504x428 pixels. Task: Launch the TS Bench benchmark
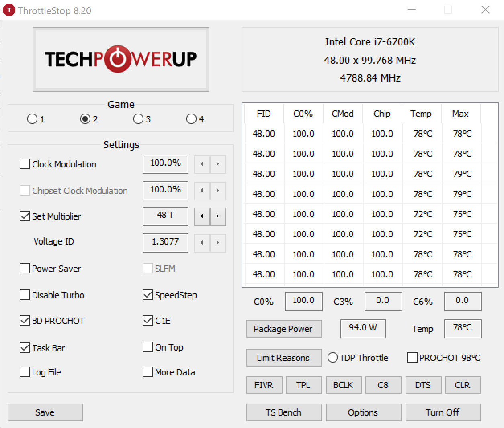point(284,412)
